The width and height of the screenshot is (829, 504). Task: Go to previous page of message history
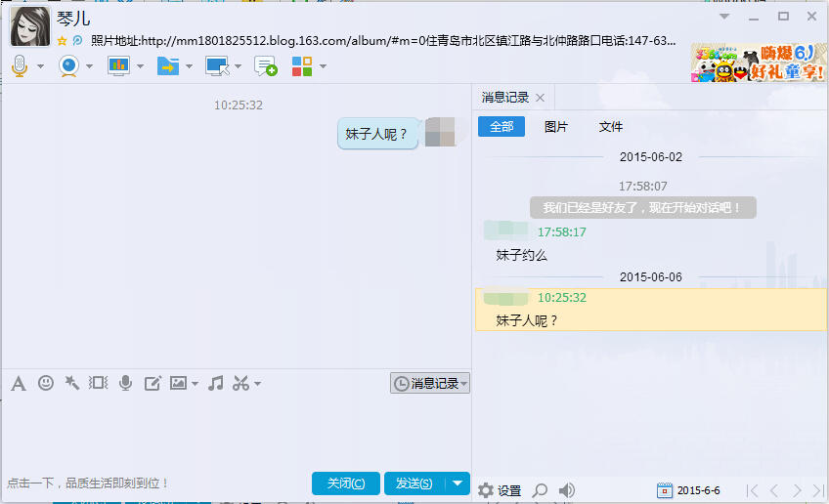774,490
